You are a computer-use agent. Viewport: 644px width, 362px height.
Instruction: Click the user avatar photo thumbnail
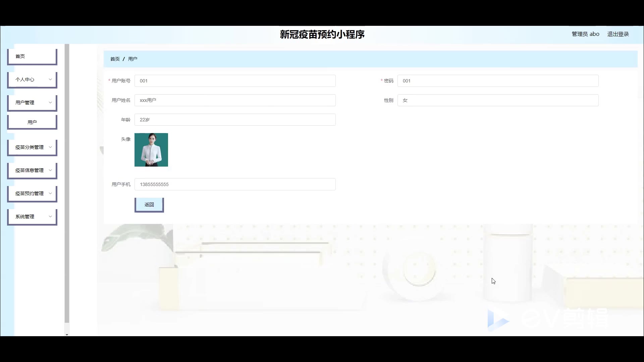(x=151, y=150)
